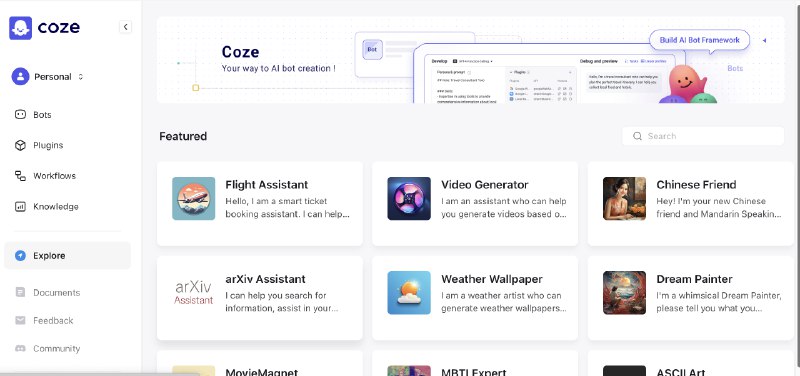Click the magnifier icon in Search

pyautogui.click(x=637, y=136)
